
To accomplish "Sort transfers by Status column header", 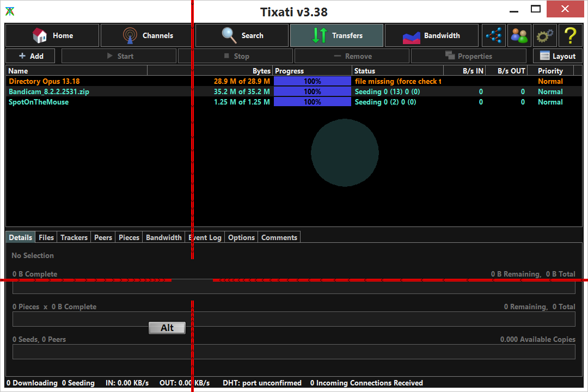I will point(397,71).
